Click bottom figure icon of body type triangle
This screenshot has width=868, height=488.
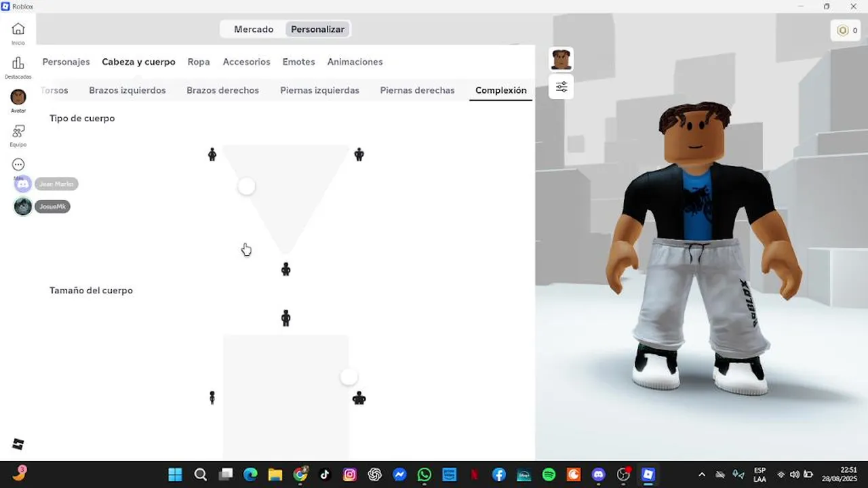[286, 270]
